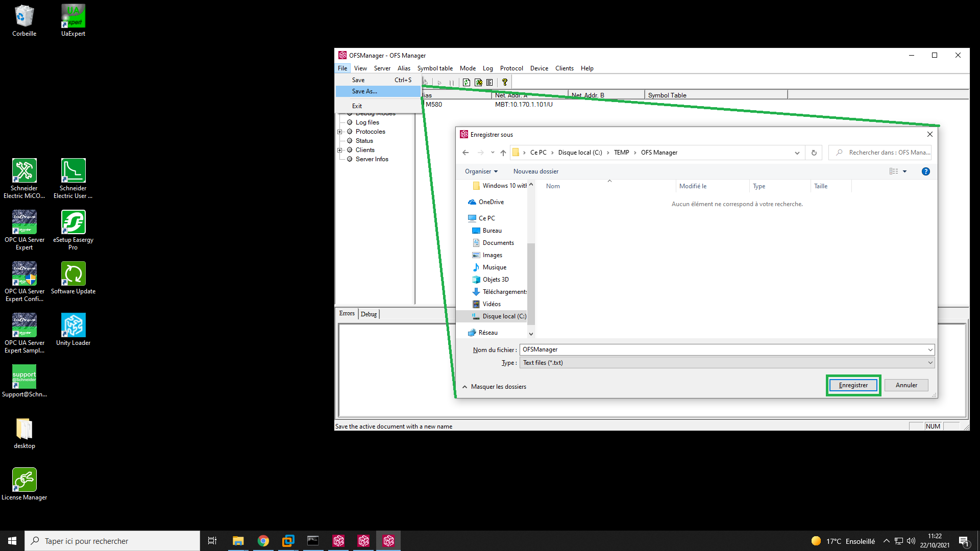Screen dimensions: 980x551
Task: Open File Explorer from the taskbar
Action: coord(238,541)
